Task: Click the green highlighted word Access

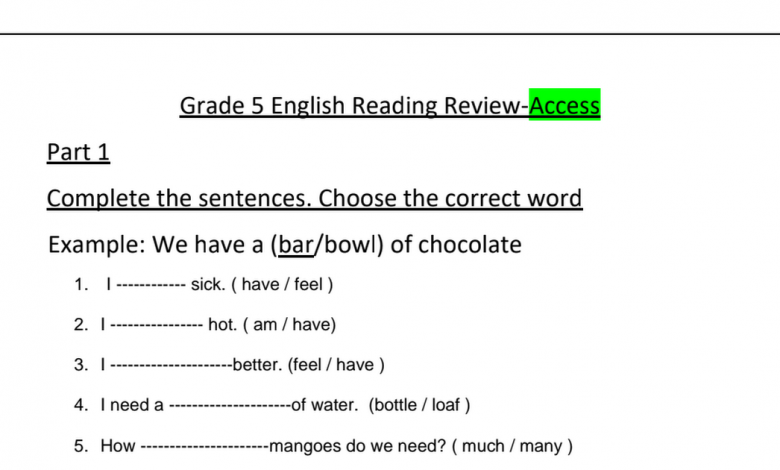Action: point(565,105)
